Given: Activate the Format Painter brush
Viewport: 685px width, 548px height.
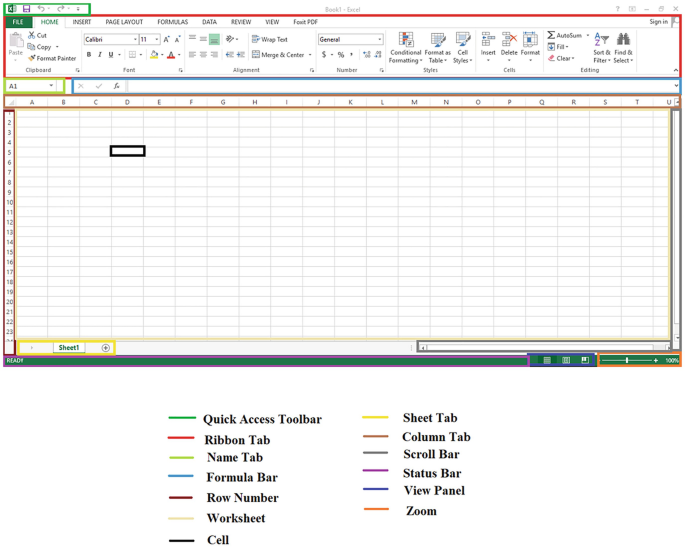Looking at the screenshot, I should click(x=52, y=58).
